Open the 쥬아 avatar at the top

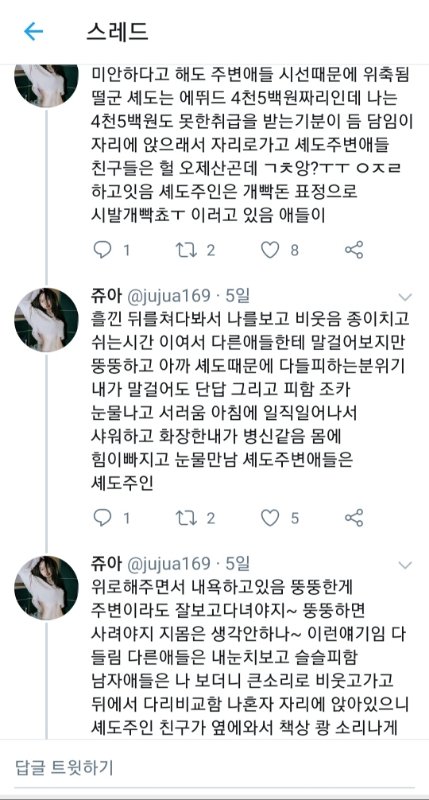[x=46, y=85]
